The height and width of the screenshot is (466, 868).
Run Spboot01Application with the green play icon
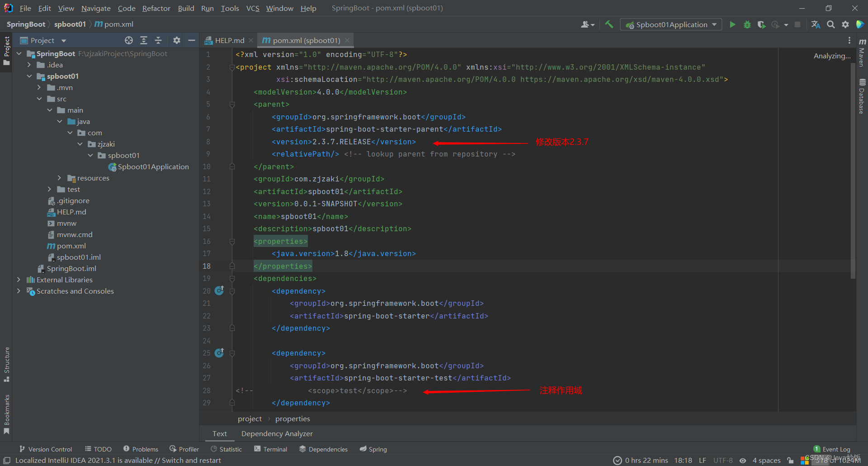(732, 24)
